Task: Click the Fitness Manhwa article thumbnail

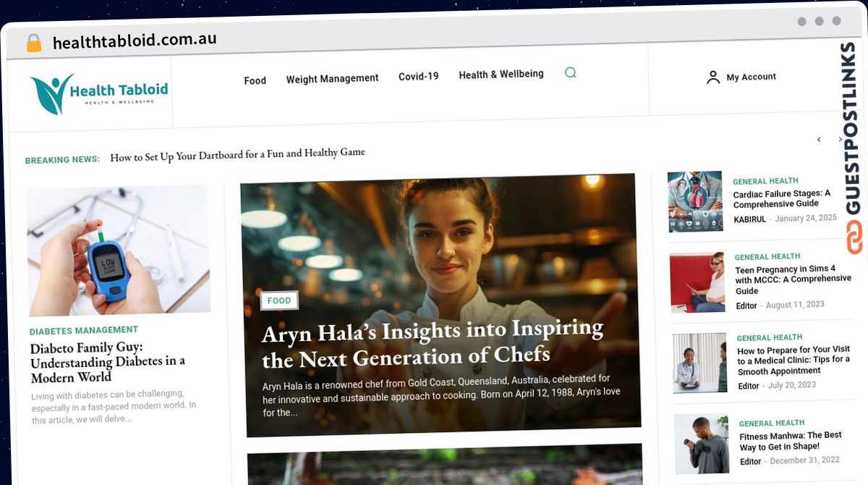Action: 702,444
